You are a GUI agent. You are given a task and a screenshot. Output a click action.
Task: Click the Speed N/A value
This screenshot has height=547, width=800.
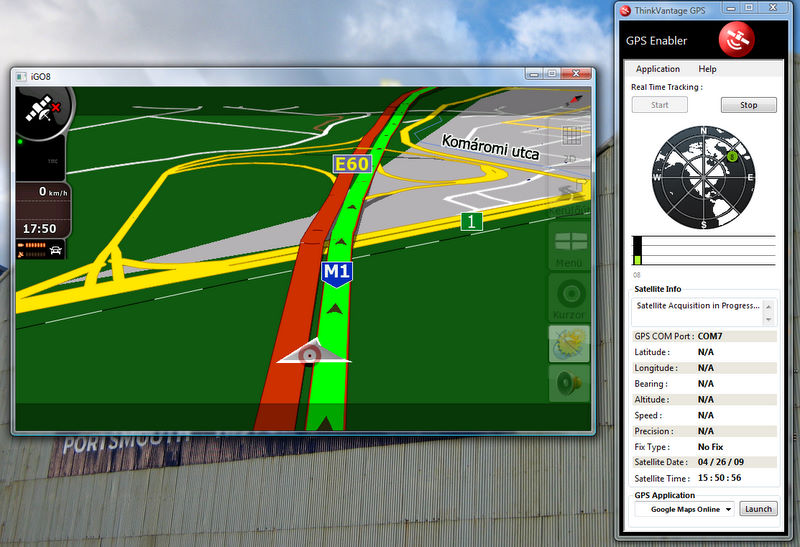[x=706, y=415]
